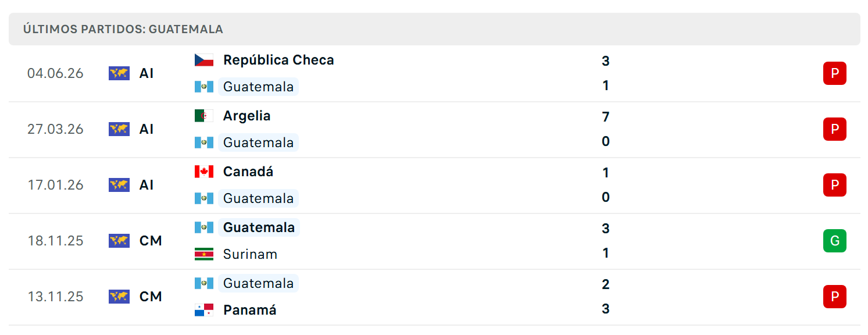The image size is (868, 335).
Task: Open Argelia team link
Action: [x=247, y=116]
